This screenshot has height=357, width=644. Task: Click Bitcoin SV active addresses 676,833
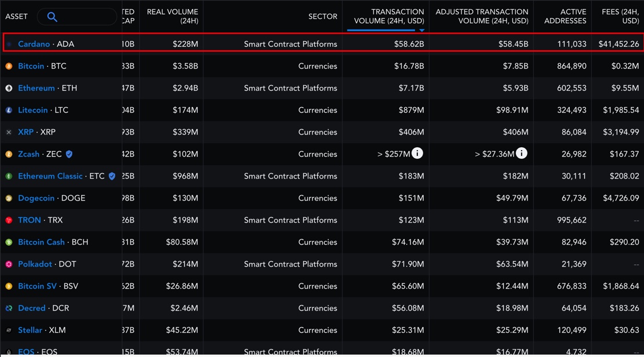[x=572, y=286]
